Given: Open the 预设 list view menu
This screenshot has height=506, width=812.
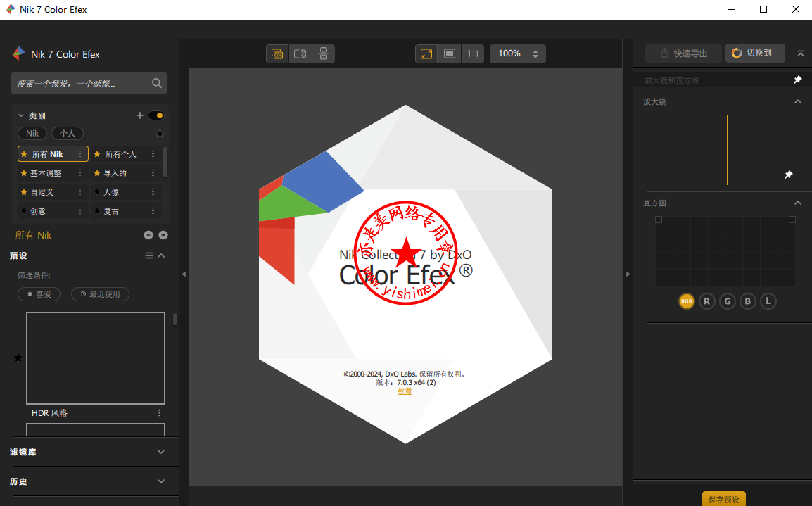Looking at the screenshot, I should point(149,255).
